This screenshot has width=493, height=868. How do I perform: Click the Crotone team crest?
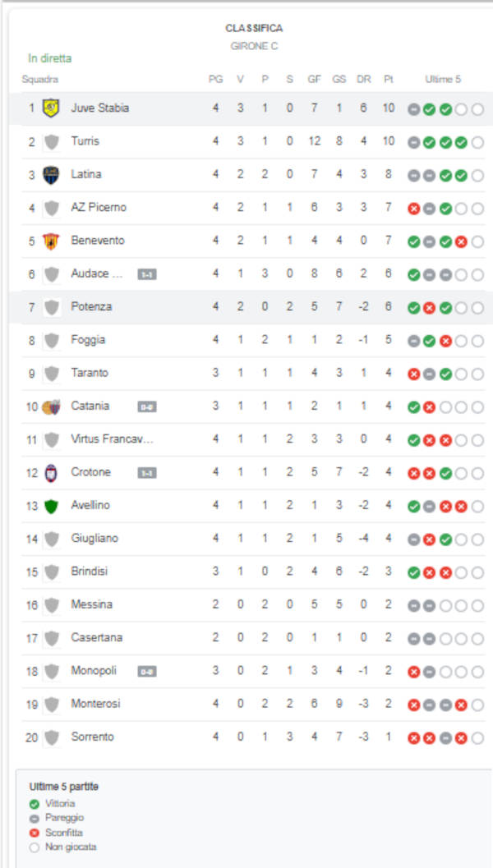52,473
